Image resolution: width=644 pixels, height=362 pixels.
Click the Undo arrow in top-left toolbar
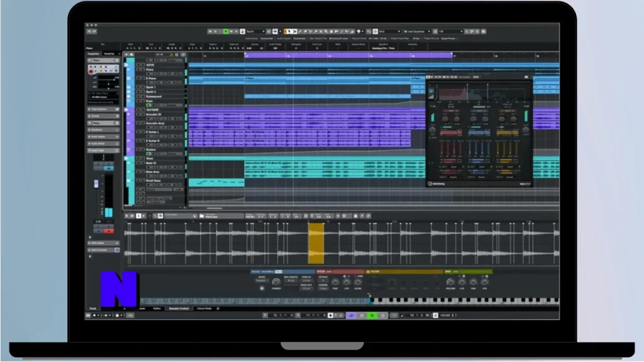(x=89, y=31)
